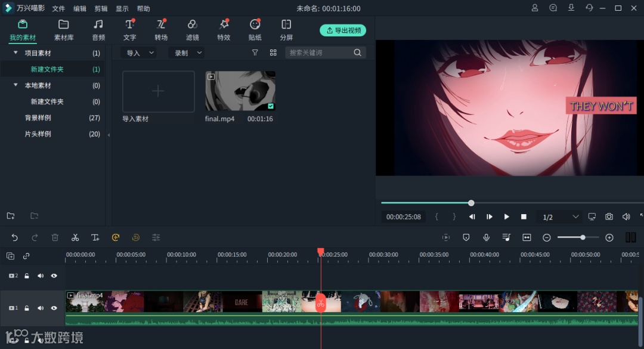Open the 文字 tab
This screenshot has height=349, width=644.
[x=130, y=30]
